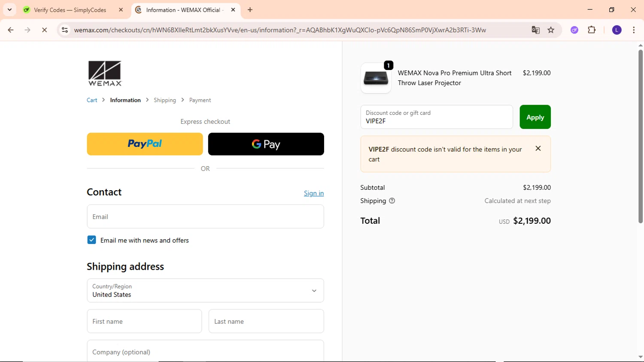
Task: Click Information breadcrumb step
Action: coord(125,100)
